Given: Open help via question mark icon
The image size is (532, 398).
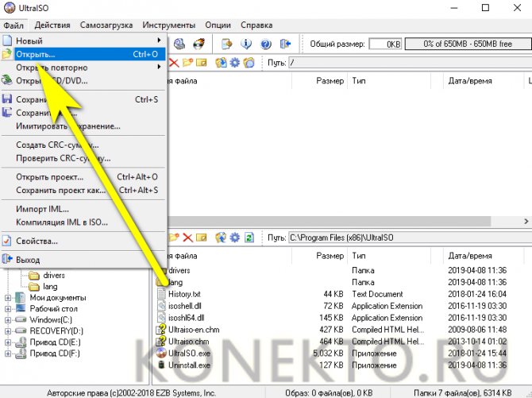Looking at the screenshot, I should pyautogui.click(x=266, y=44).
